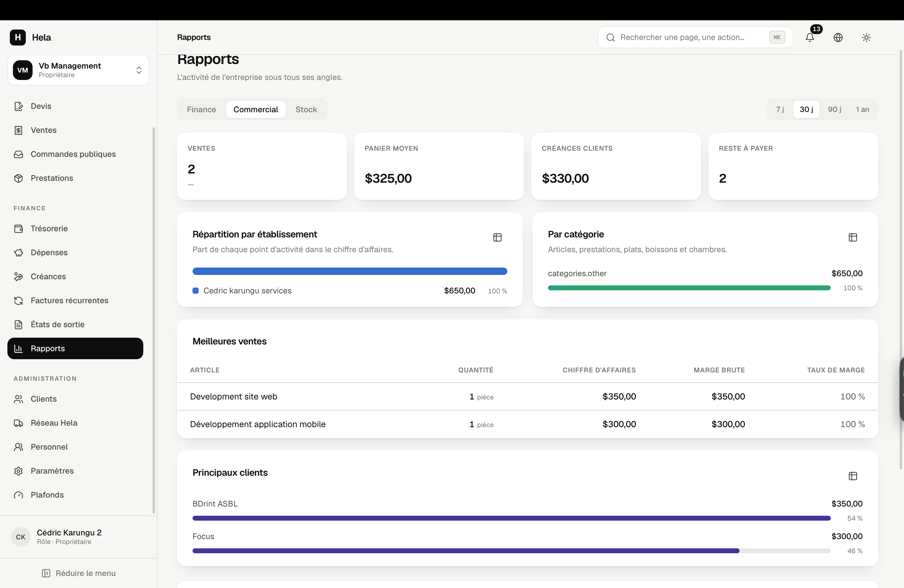
Task: Click the Clients people icon
Action: click(19, 399)
